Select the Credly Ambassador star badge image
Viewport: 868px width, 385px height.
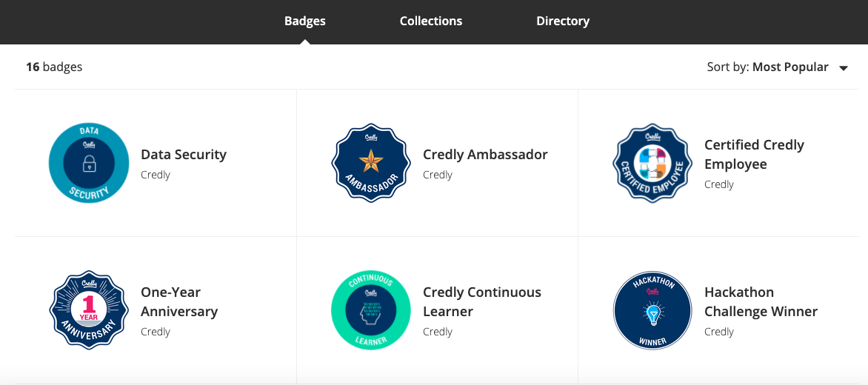coord(371,163)
